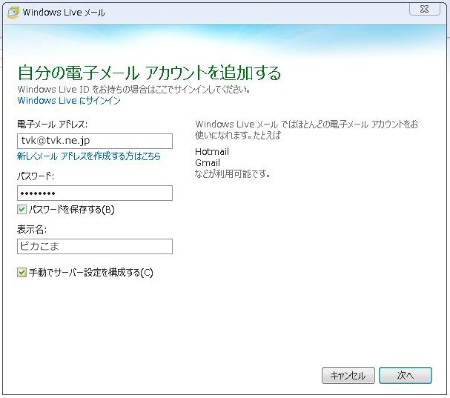Click the などが利用可能です text line
Image resolution: width=450 pixels, height=398 pixels.
(232, 174)
